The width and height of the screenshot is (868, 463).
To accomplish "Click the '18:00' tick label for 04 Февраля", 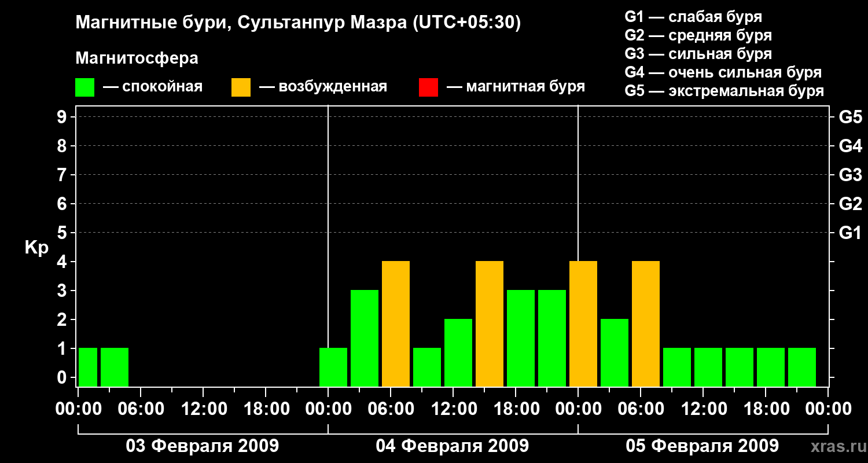I will (516, 409).
